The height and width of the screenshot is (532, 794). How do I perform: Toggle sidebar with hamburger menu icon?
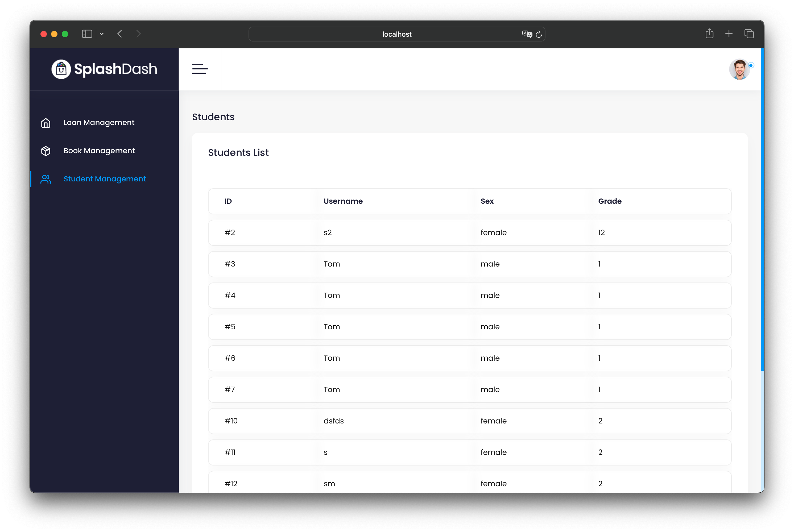click(x=200, y=69)
